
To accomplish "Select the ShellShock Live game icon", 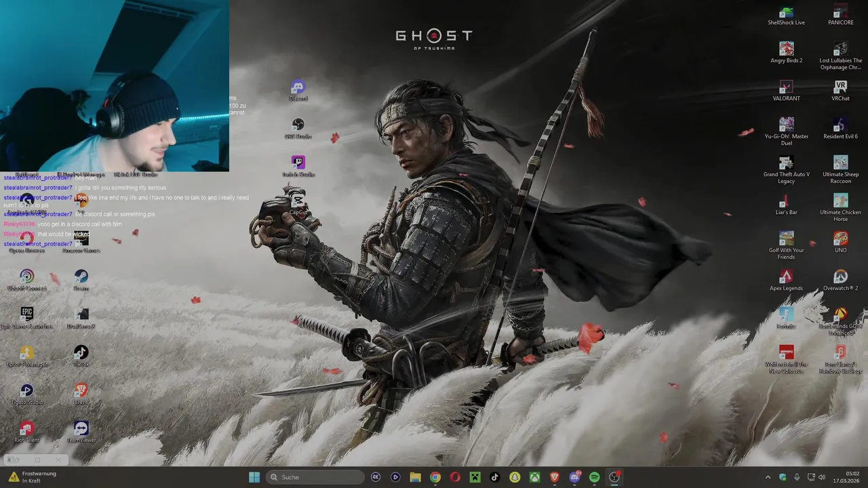I will click(786, 14).
